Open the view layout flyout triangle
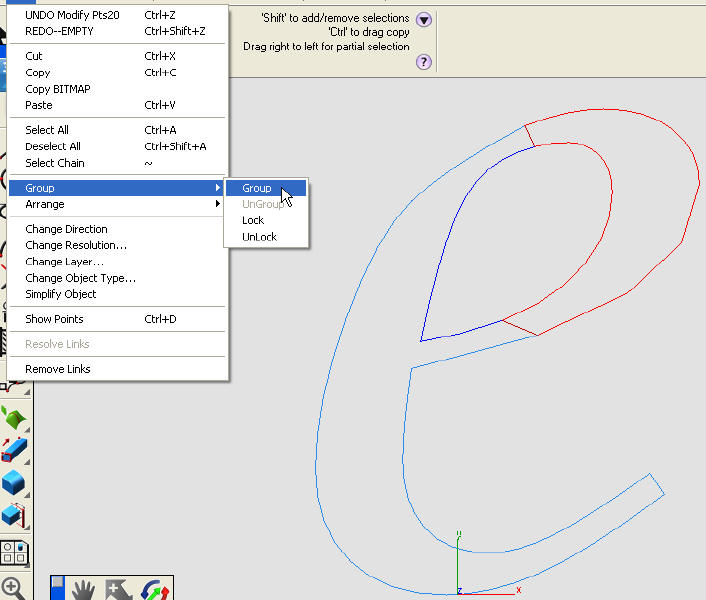Image resolution: width=706 pixels, height=600 pixels. [27, 564]
